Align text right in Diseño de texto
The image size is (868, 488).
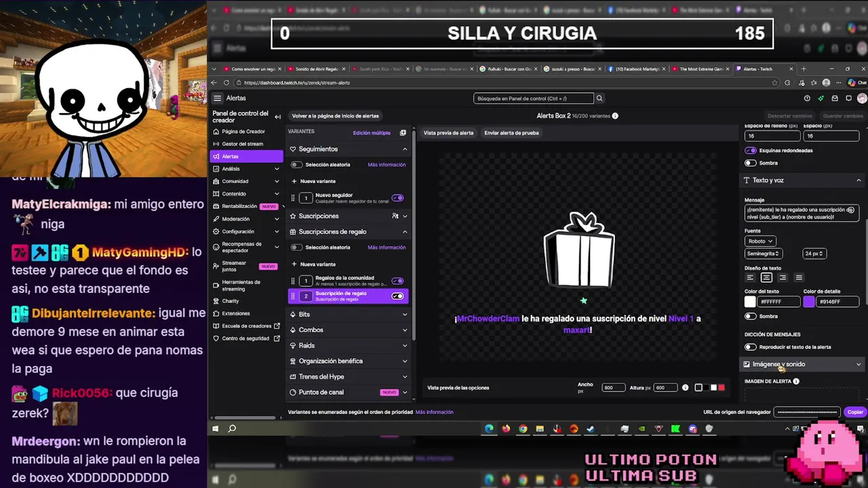point(783,277)
